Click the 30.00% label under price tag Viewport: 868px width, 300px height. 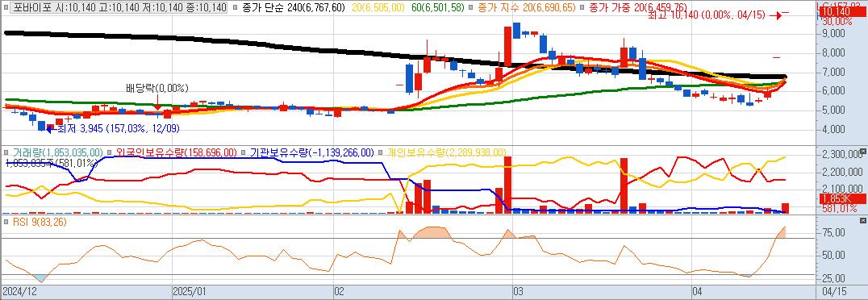[x=837, y=22]
